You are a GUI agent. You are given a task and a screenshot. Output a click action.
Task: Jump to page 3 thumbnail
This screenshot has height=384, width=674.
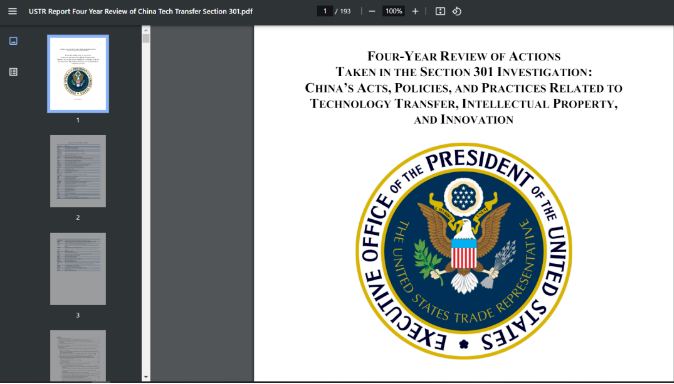78,269
